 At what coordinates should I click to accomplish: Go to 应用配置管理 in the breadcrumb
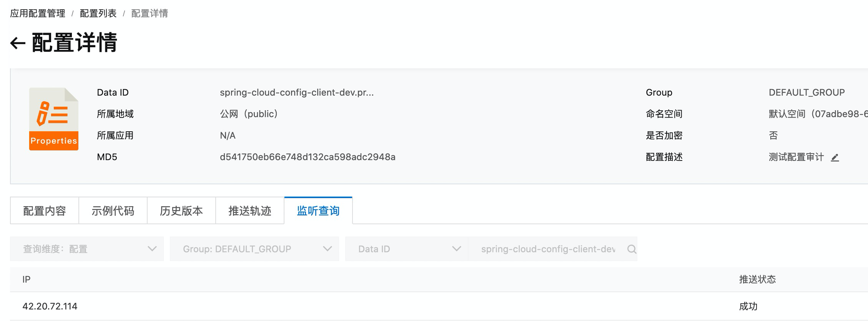(38, 13)
